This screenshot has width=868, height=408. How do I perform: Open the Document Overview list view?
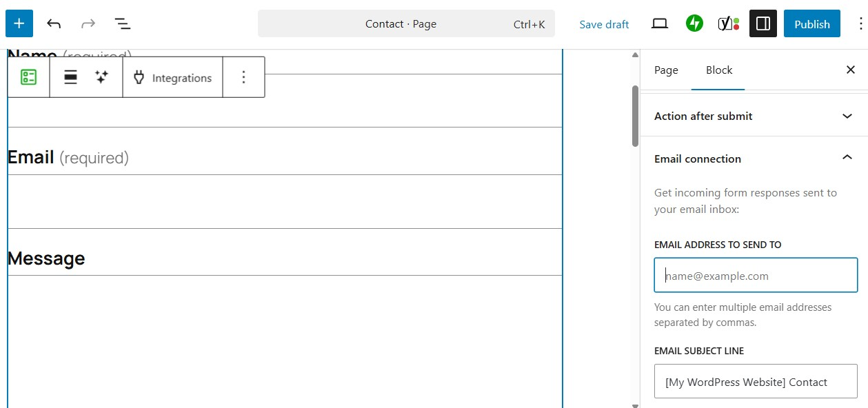[122, 23]
